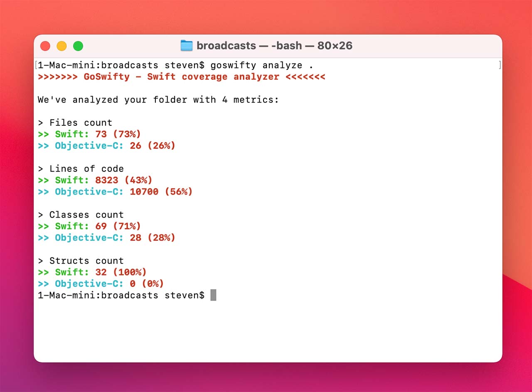Click the 'Objective-C: 26 (26%)' line
The width and height of the screenshot is (532, 392).
click(x=106, y=146)
